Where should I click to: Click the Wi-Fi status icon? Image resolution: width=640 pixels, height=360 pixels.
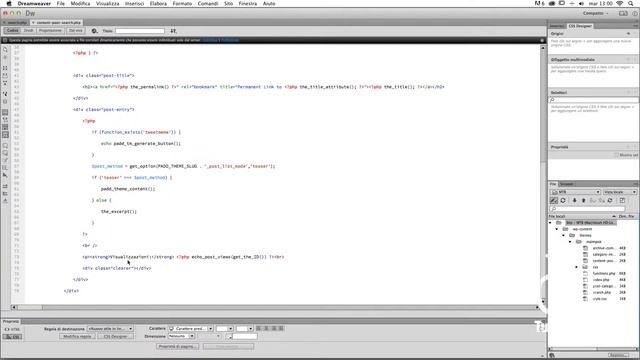click(x=620, y=3)
